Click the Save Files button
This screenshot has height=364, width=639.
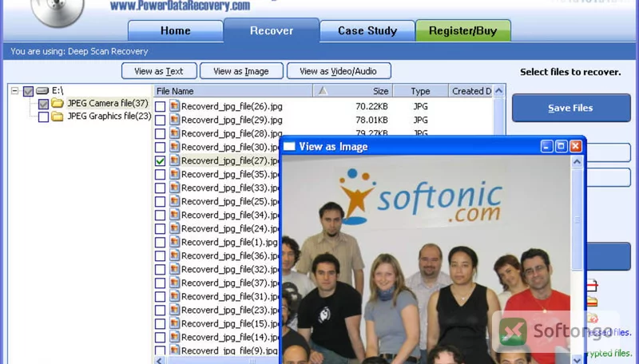point(571,108)
